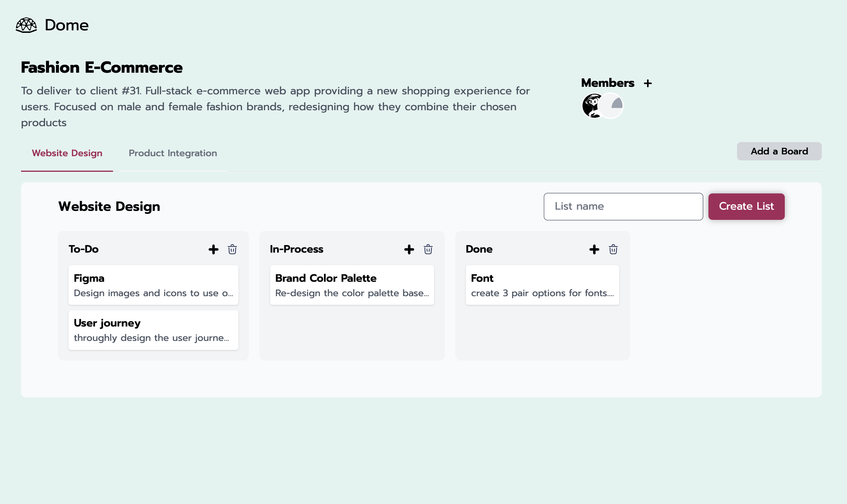Select the Website Design tab
The height and width of the screenshot is (504, 847).
click(x=67, y=153)
